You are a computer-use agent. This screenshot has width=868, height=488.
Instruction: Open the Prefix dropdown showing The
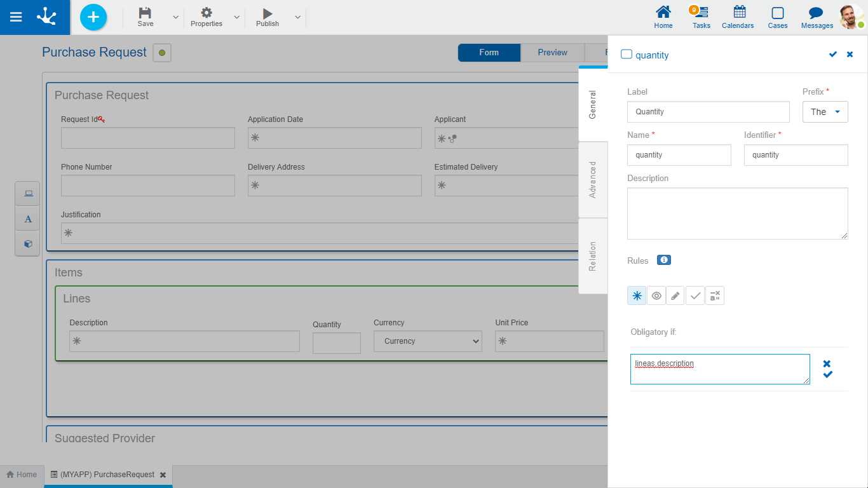click(825, 112)
